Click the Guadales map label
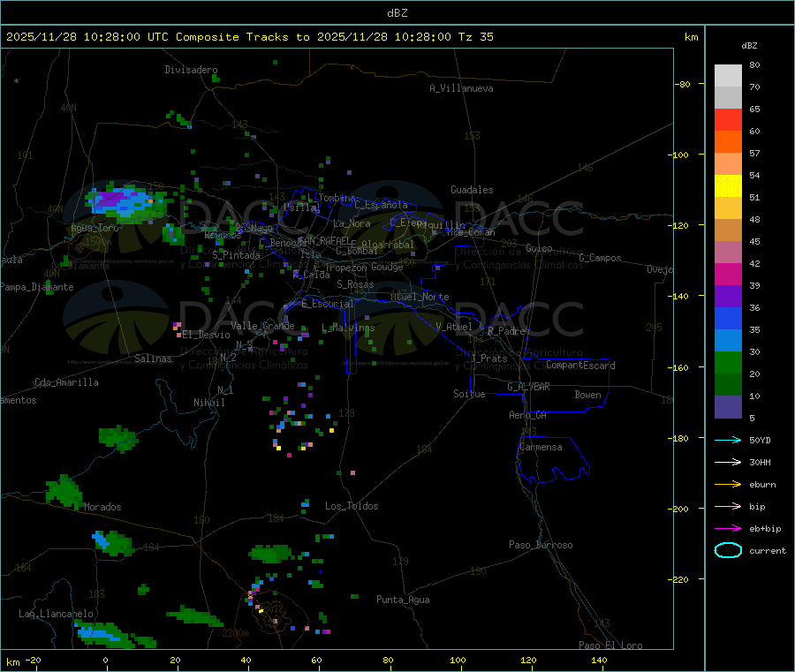Viewport: 795px width, 672px height. [x=472, y=190]
